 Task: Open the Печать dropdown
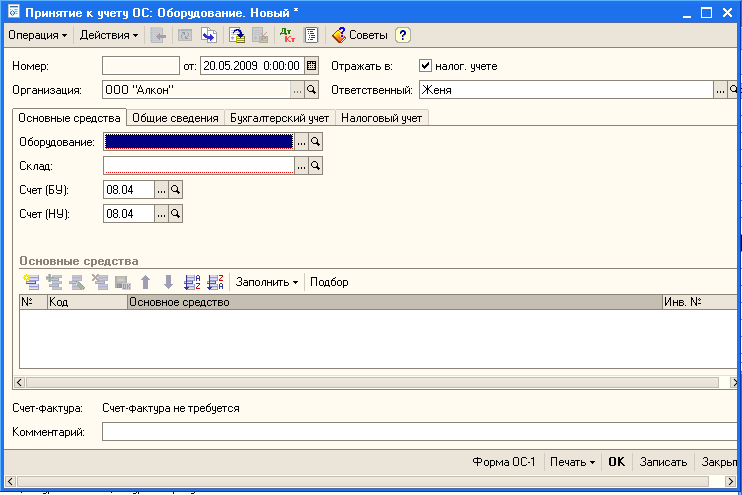[x=572, y=462]
